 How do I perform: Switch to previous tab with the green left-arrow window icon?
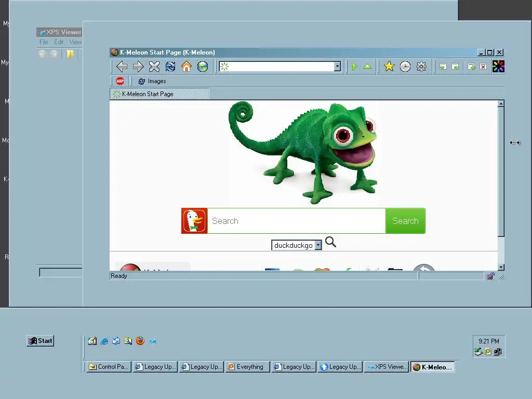[x=443, y=66]
